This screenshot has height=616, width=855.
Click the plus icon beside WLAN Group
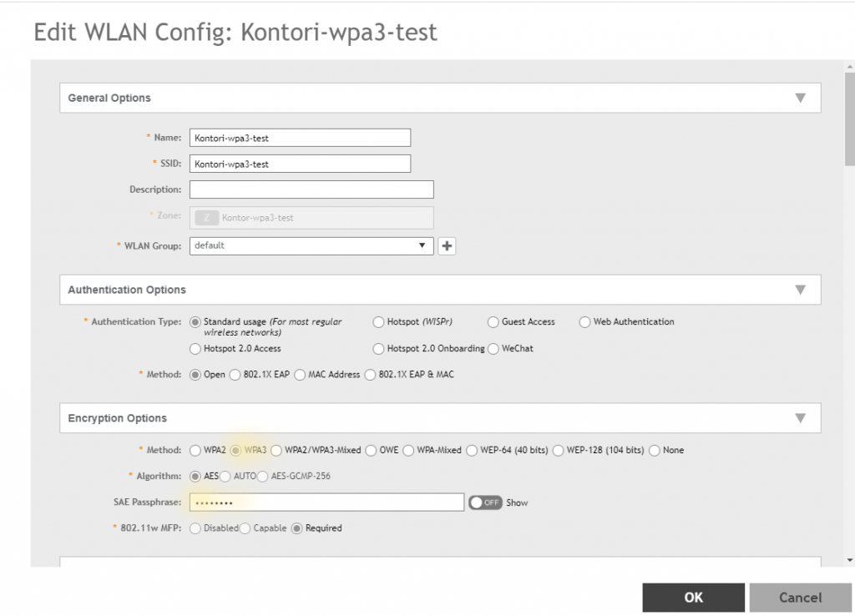point(447,246)
